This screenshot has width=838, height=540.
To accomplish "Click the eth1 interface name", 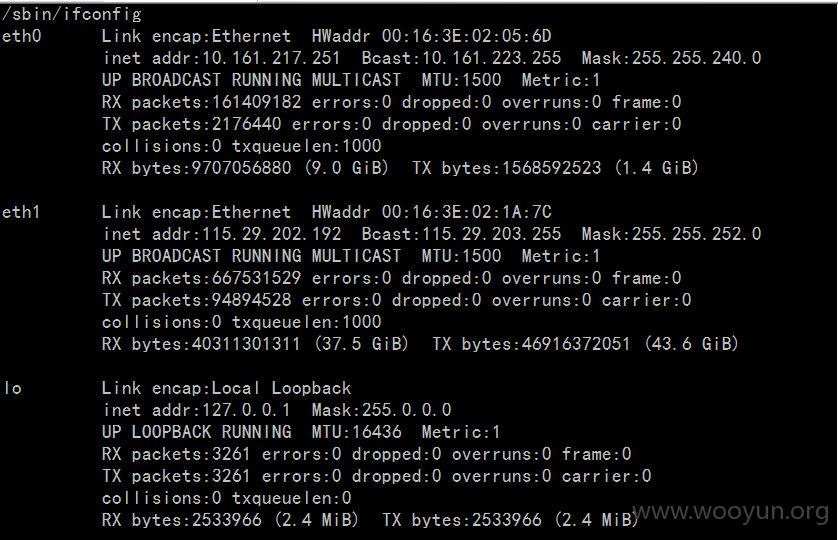I will pos(21,212).
